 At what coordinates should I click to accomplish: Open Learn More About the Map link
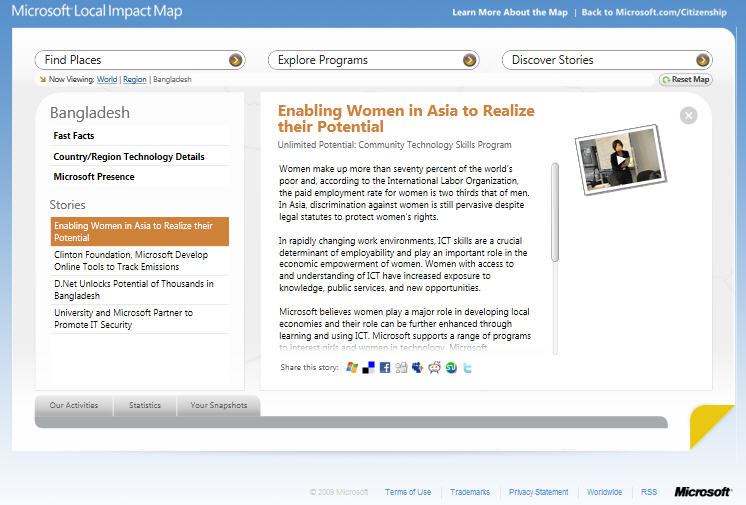point(510,12)
